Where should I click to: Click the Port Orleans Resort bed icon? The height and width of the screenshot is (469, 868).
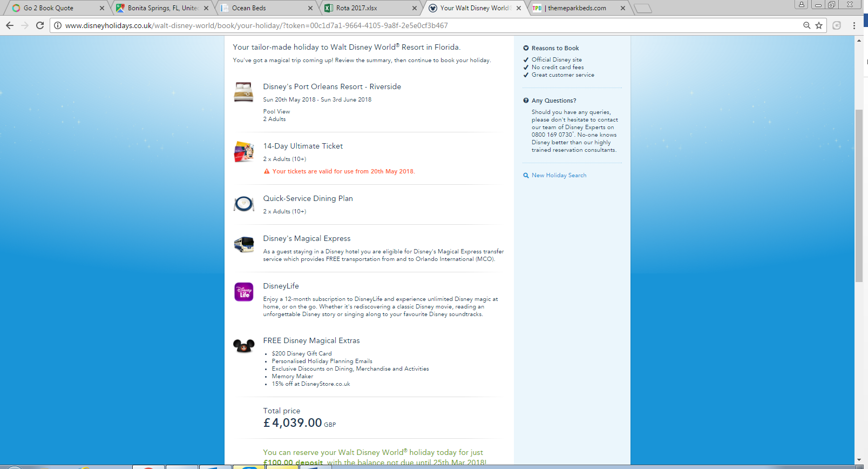coord(243,92)
